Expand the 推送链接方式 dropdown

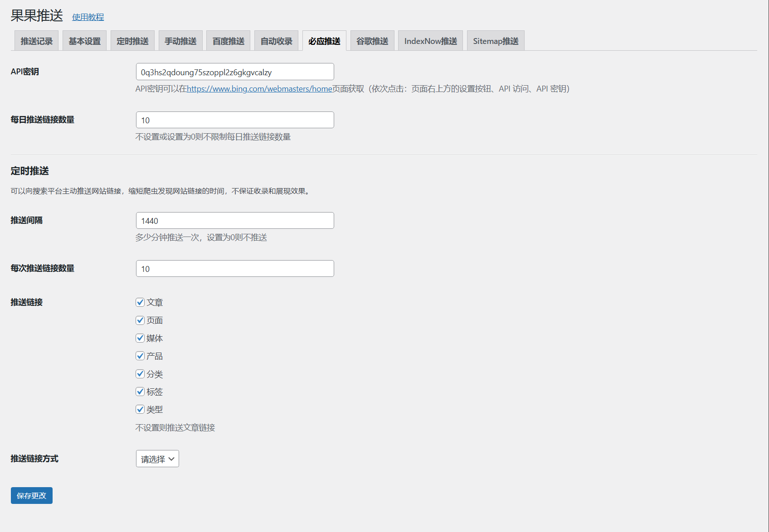pyautogui.click(x=157, y=459)
